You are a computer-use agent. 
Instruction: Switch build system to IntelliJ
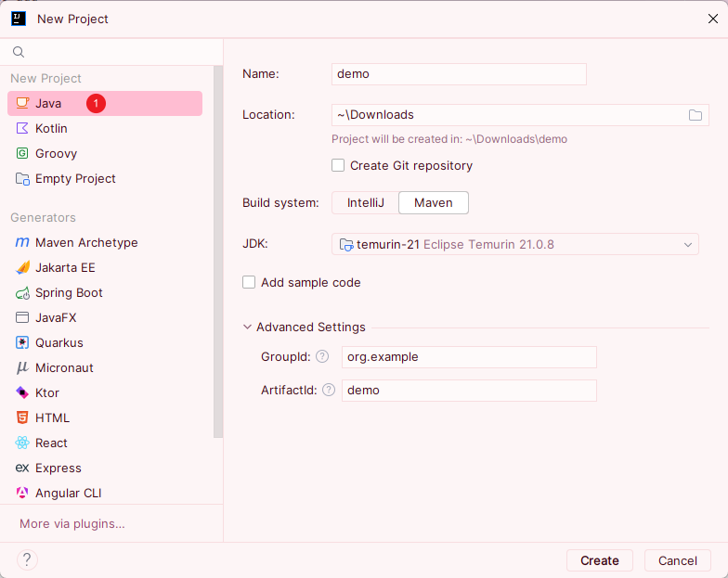click(x=366, y=202)
